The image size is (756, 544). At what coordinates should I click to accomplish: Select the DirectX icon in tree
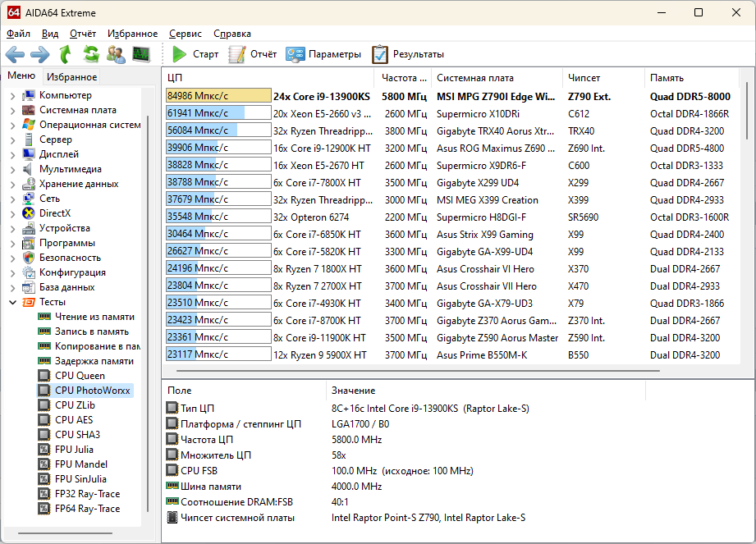29,213
